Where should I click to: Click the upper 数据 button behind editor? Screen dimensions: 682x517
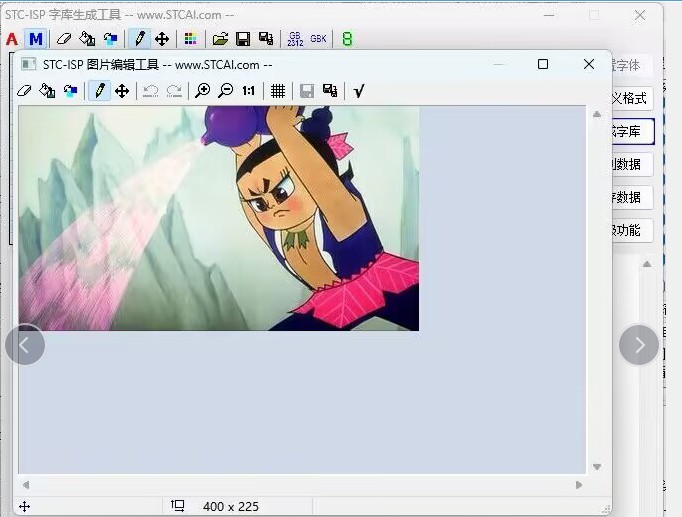pyautogui.click(x=632, y=164)
